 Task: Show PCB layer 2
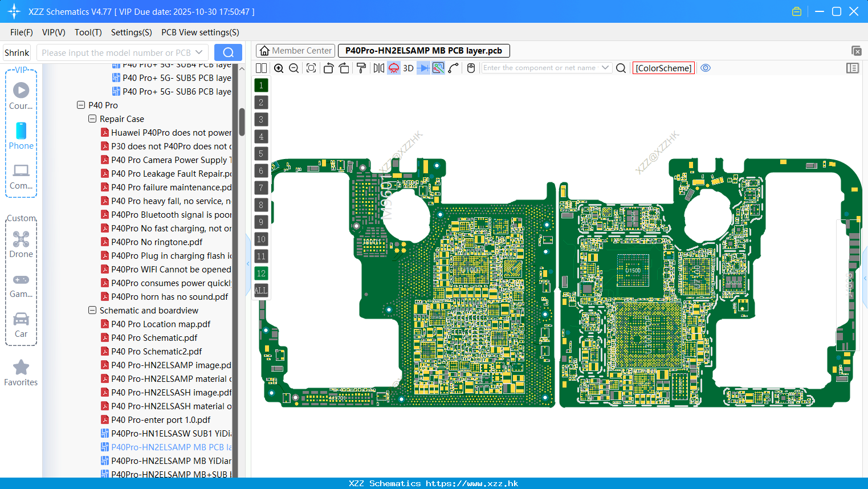click(261, 103)
